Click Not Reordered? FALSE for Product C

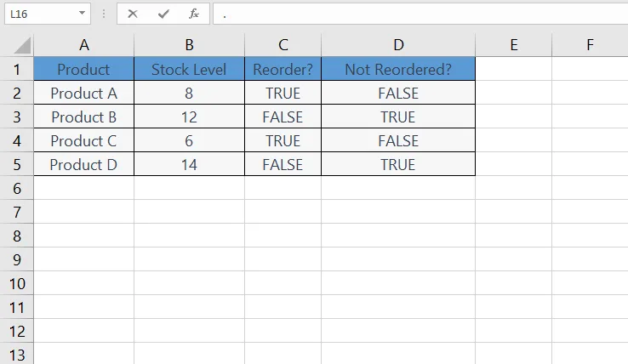pos(398,140)
